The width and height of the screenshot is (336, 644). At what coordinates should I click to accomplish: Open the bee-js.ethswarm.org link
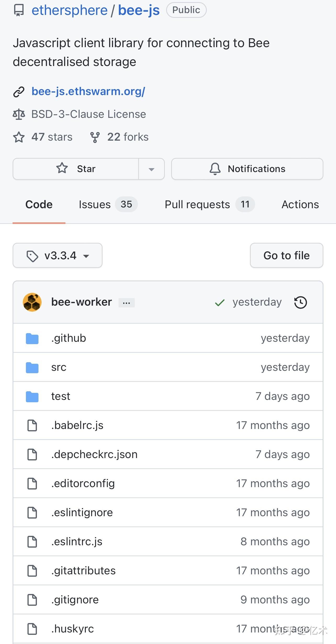(88, 91)
